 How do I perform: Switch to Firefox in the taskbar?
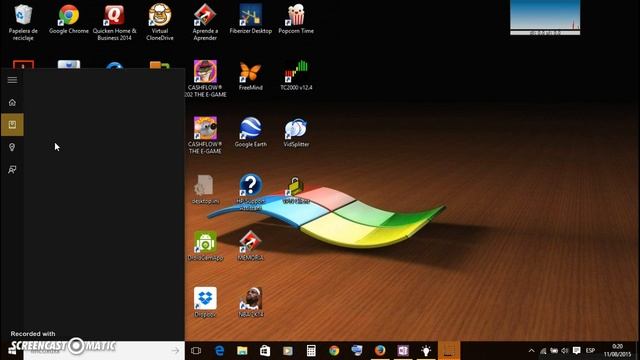[380, 351]
